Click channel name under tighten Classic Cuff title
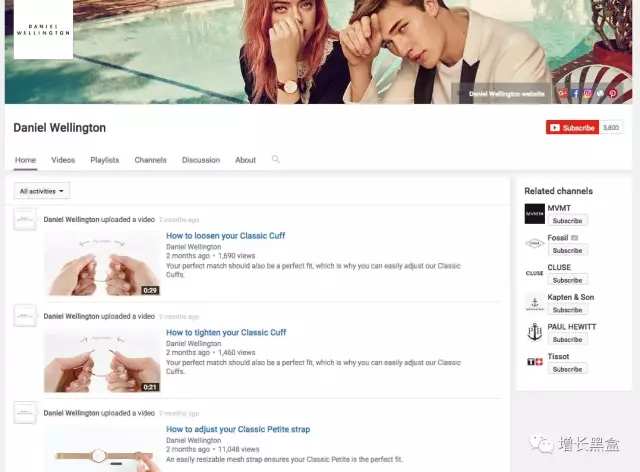 pyautogui.click(x=193, y=343)
